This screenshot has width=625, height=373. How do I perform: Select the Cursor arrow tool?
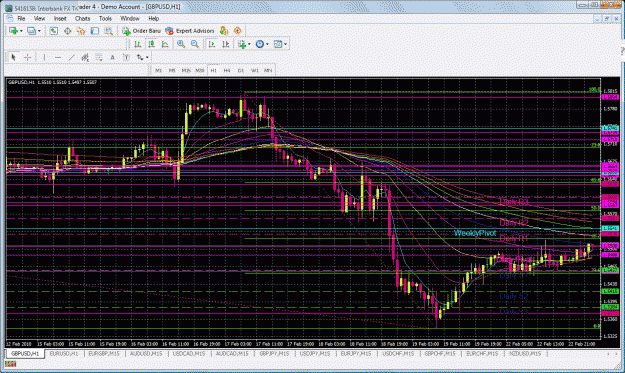coord(14,57)
